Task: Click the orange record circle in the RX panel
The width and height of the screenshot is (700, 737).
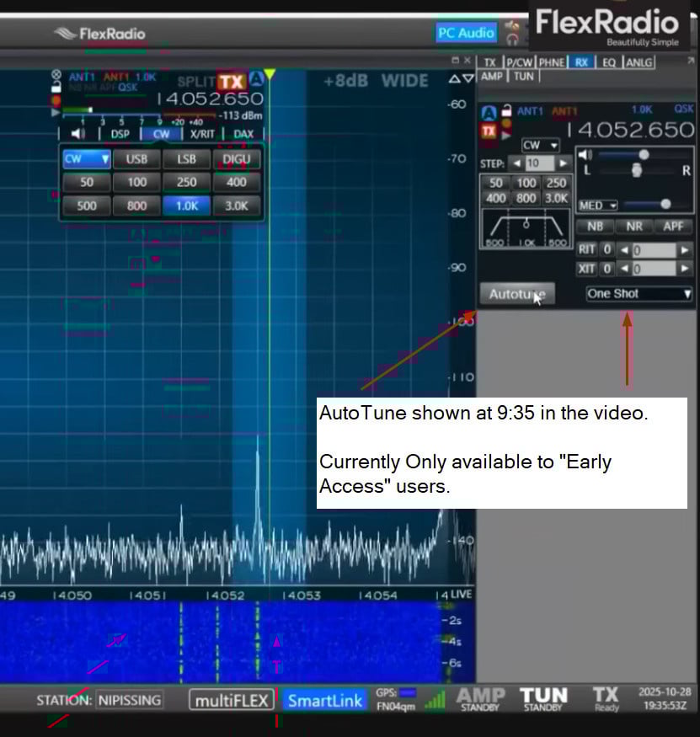Action: pyautogui.click(x=506, y=123)
